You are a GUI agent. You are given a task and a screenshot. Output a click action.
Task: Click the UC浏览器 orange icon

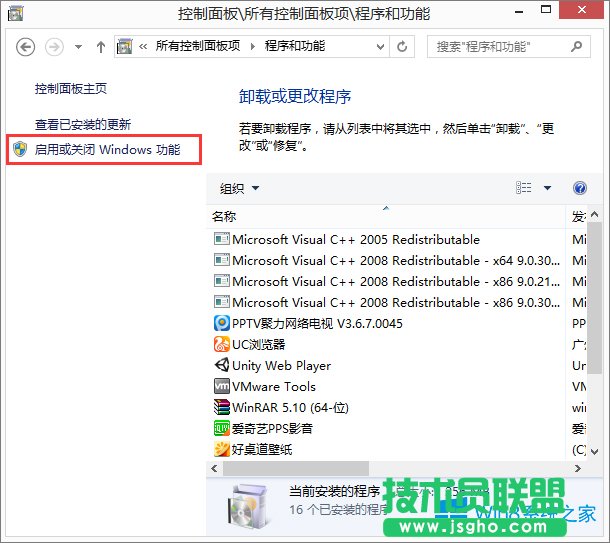click(x=222, y=344)
